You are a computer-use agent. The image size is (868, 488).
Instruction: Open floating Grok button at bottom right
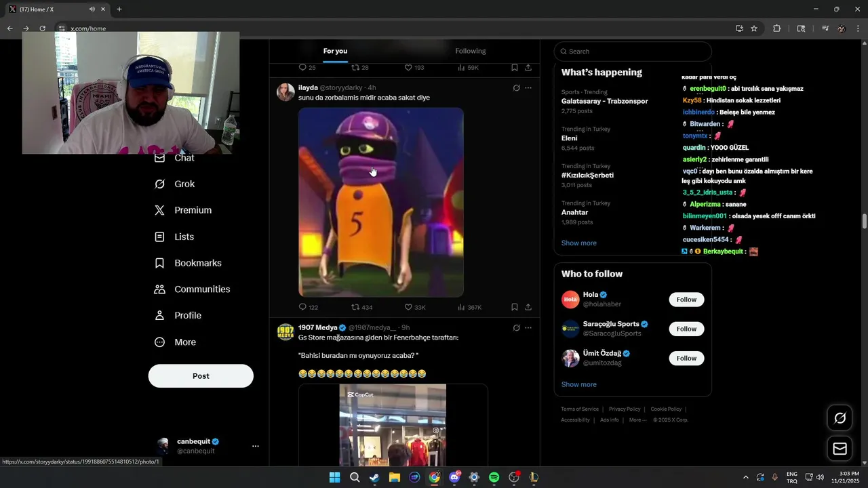840,418
